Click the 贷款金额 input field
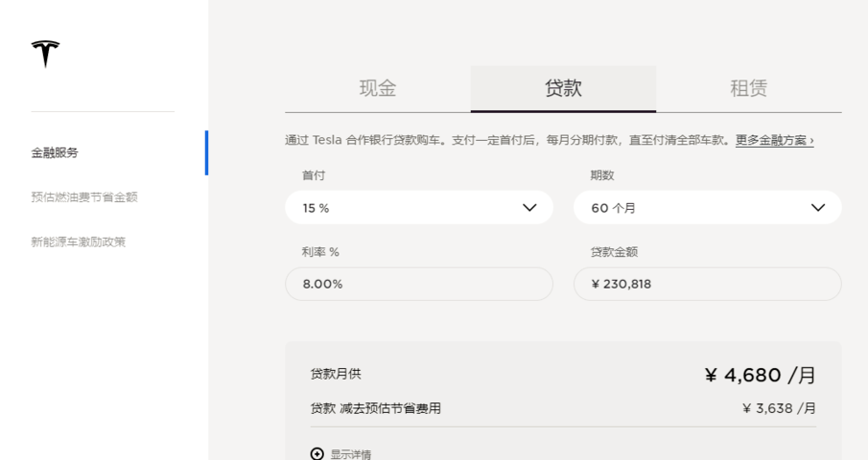Image resolution: width=868 pixels, height=460 pixels. pyautogui.click(x=707, y=284)
